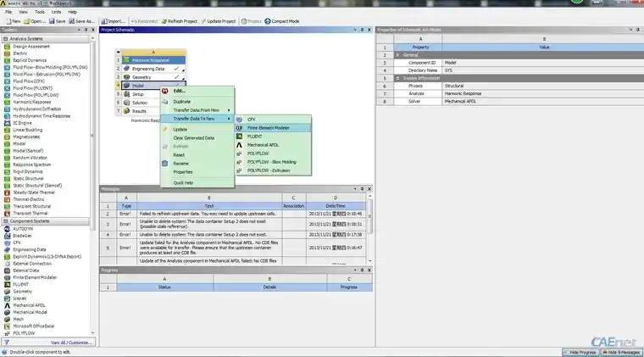
Task: Click the Solution cell in schematic
Action: coord(141,103)
